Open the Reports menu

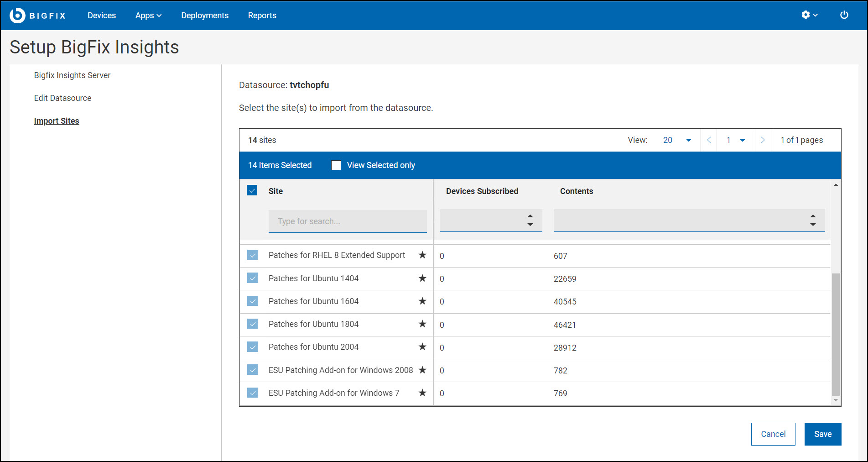tap(262, 16)
